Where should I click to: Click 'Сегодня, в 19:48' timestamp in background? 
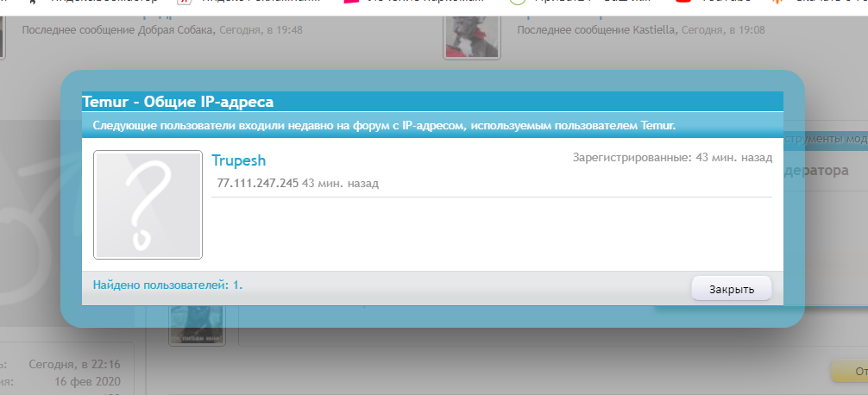261,30
